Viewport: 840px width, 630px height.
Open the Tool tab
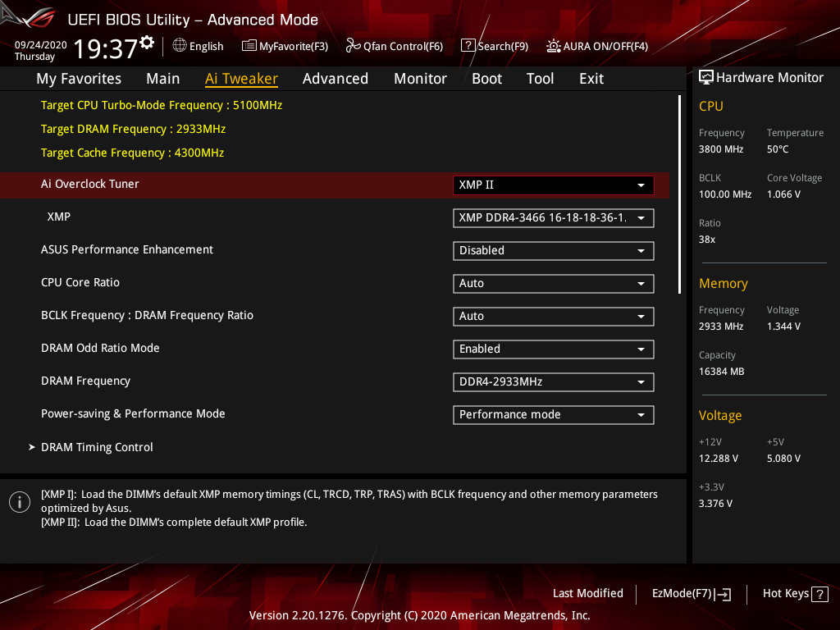coord(540,79)
